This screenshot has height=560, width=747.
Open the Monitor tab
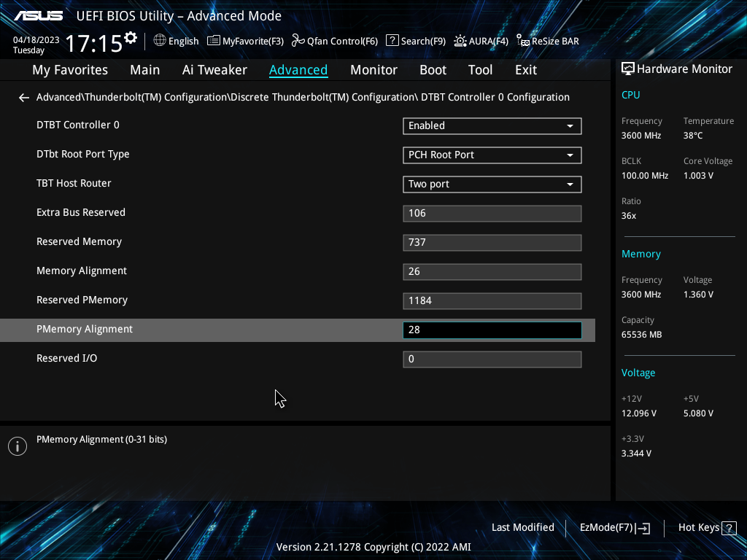point(373,70)
